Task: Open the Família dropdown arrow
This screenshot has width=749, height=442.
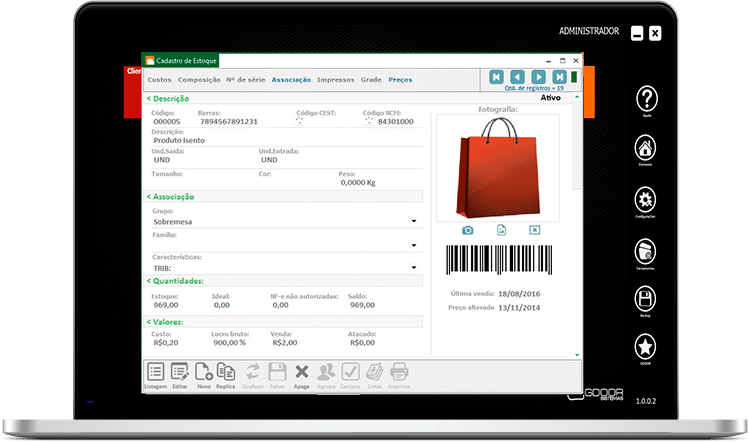Action: point(414,244)
